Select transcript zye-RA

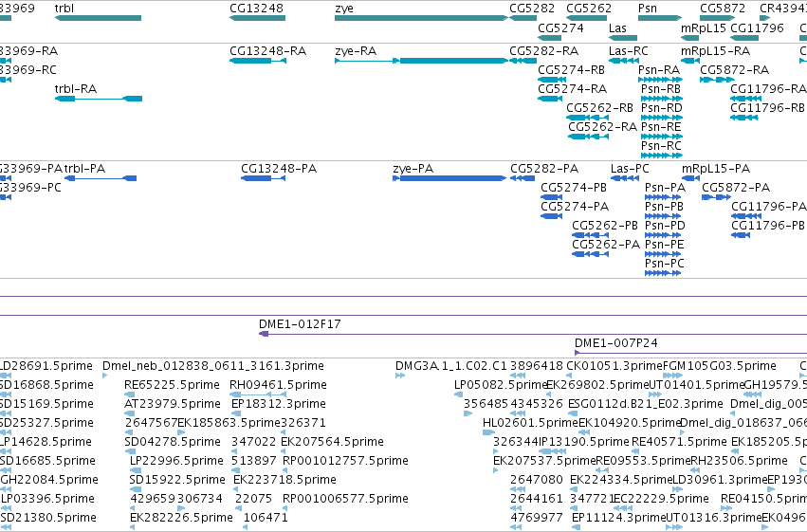pyautogui.click(x=421, y=61)
